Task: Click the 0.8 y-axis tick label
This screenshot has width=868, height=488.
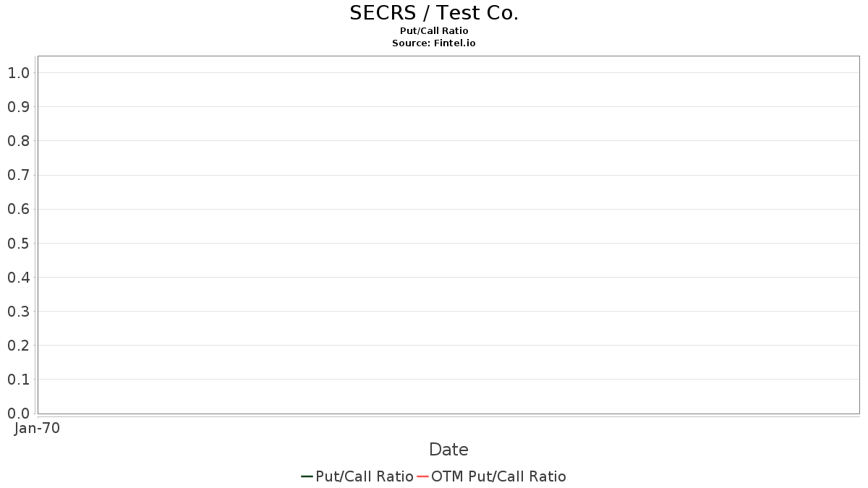Action: pos(19,141)
